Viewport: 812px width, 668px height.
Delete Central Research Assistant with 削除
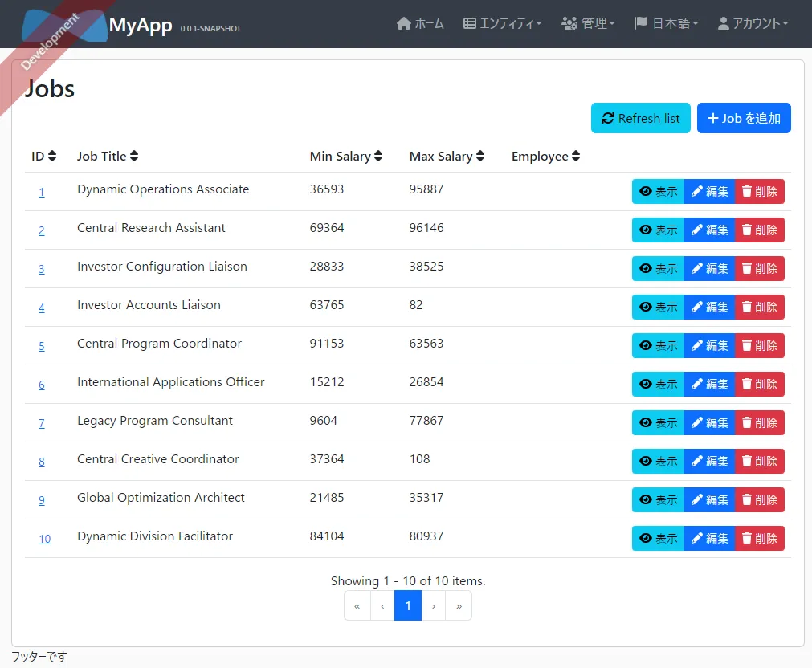point(760,230)
